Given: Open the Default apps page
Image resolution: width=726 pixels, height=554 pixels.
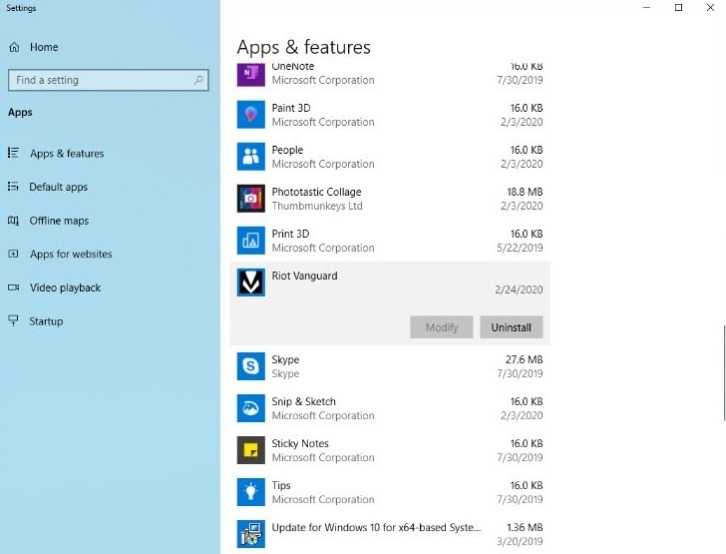Looking at the screenshot, I should 58,187.
